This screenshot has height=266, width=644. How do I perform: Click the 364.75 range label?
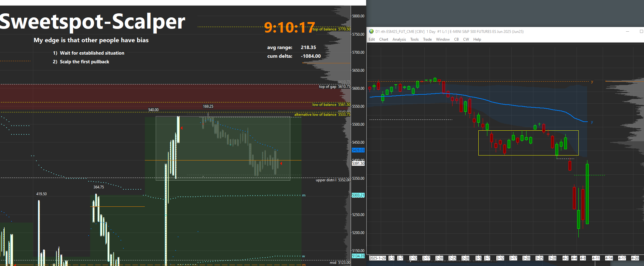tap(99, 187)
